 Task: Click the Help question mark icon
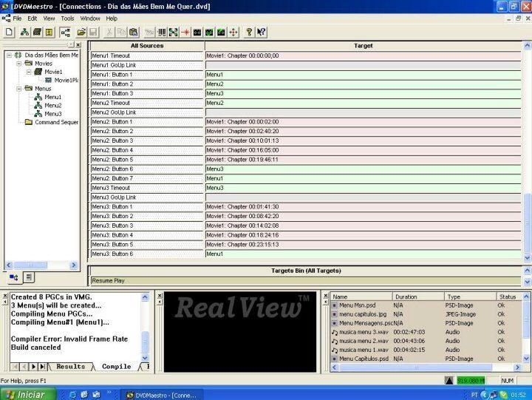tap(249, 33)
